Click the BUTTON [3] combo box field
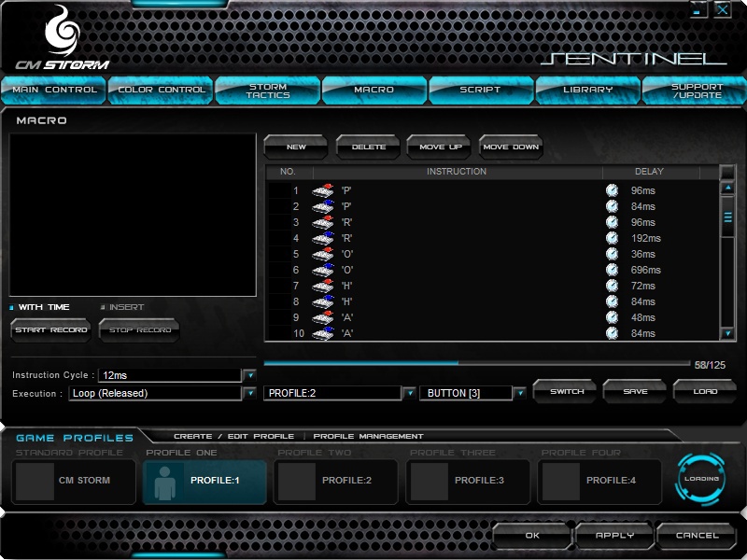Screen dimensions: 747x560 466,393
